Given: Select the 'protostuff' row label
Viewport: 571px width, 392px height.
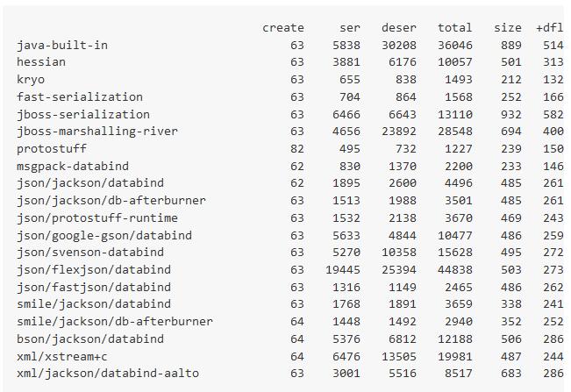Looking at the screenshot, I should [52, 148].
